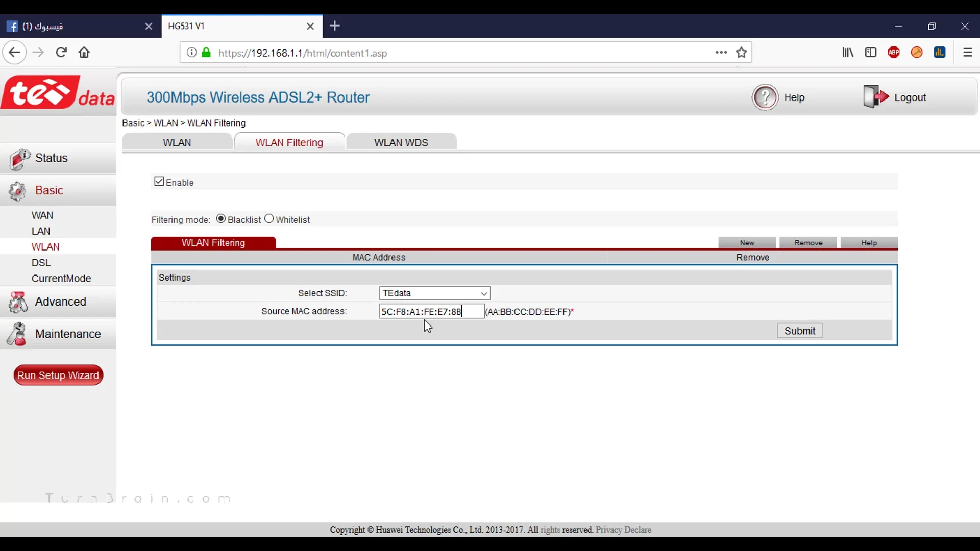Click the Run Setup Wizard button icon
980x551 pixels.
tap(58, 375)
